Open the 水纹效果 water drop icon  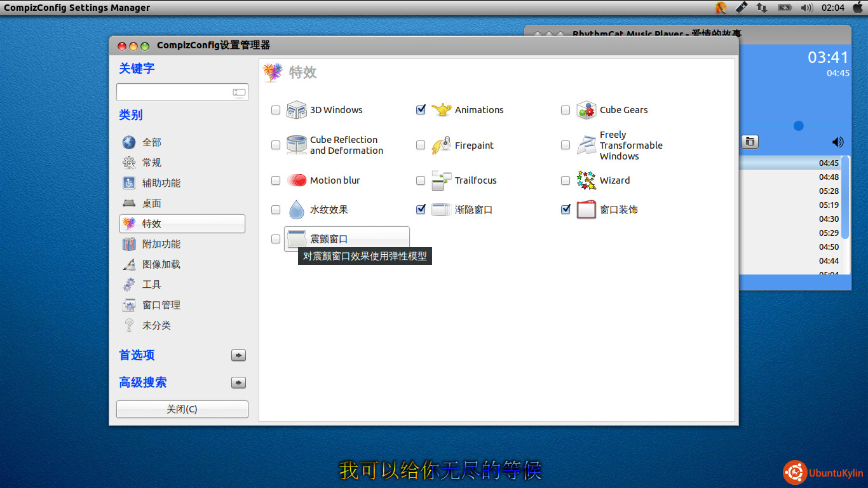pos(296,210)
